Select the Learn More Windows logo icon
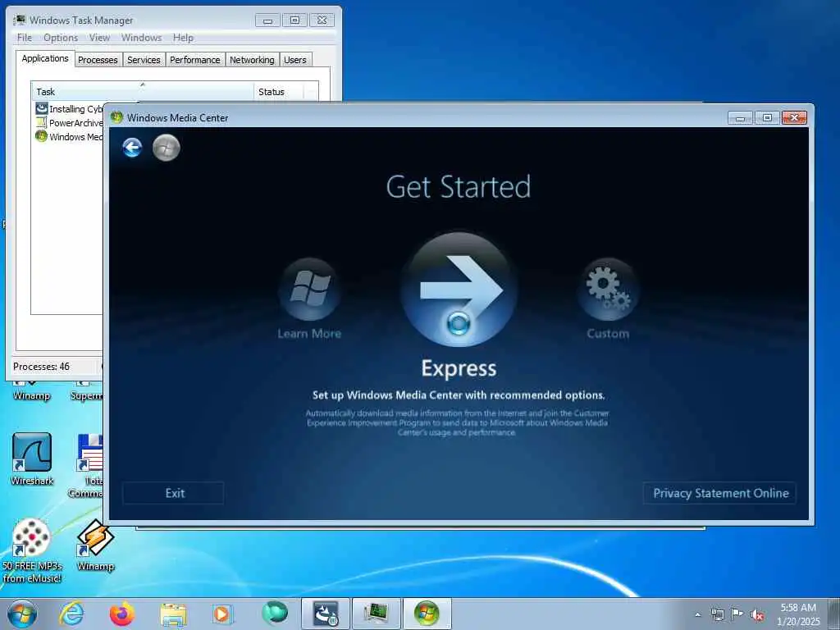This screenshot has height=630, width=840. 309,288
